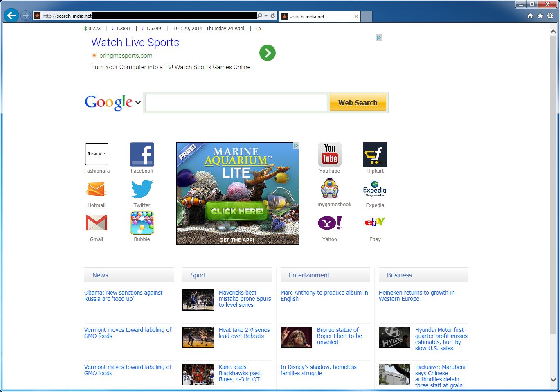Open the Expedia shortcut icon
Image resolution: width=560 pixels, height=392 pixels.
375,189
